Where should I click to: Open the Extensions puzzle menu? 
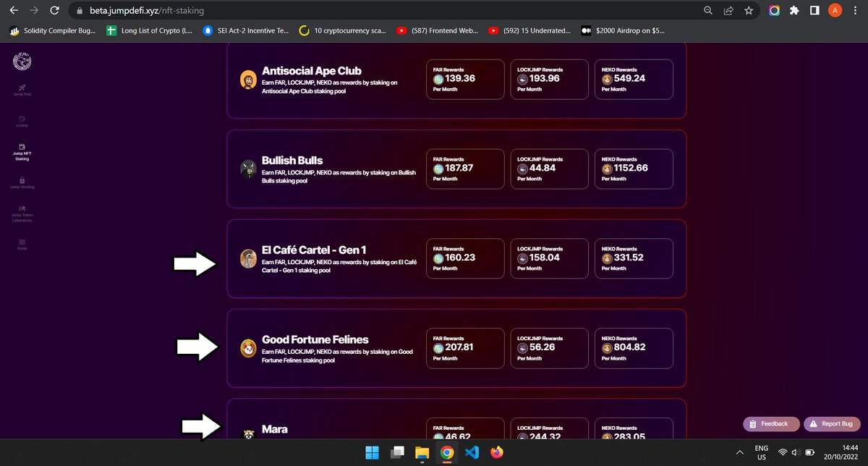[x=794, y=11]
